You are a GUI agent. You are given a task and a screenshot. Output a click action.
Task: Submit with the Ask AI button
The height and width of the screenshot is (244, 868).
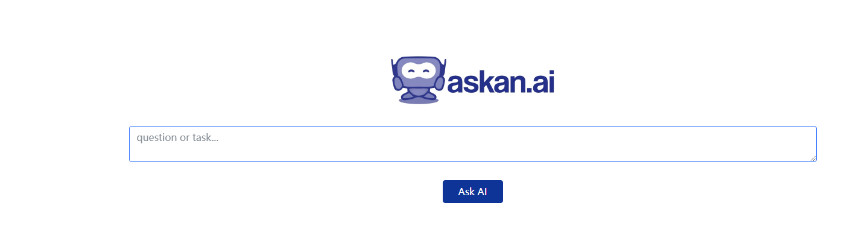473,192
